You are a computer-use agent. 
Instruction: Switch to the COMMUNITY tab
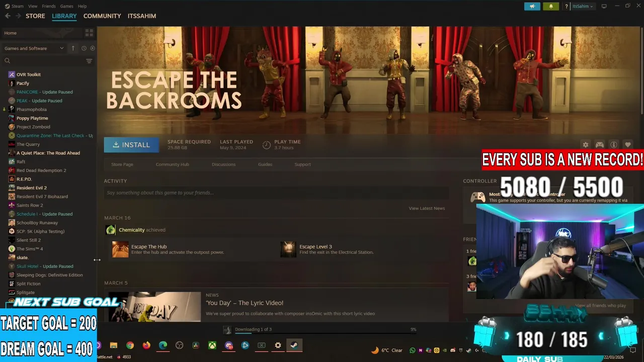[102, 16]
